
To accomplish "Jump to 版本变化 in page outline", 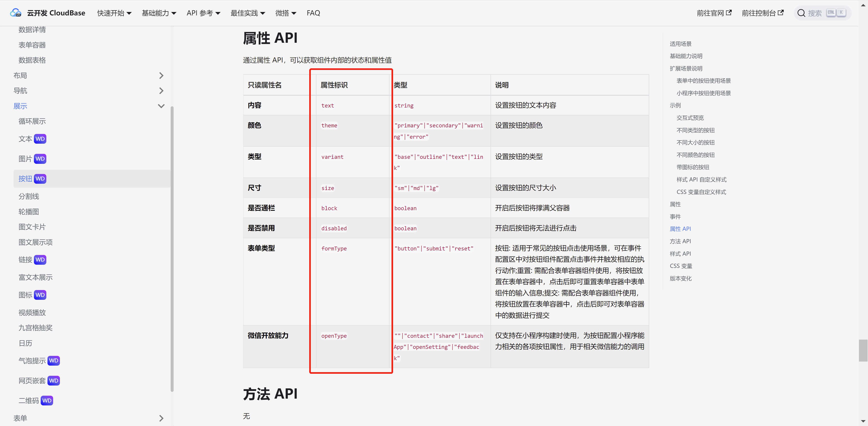I will [680, 278].
